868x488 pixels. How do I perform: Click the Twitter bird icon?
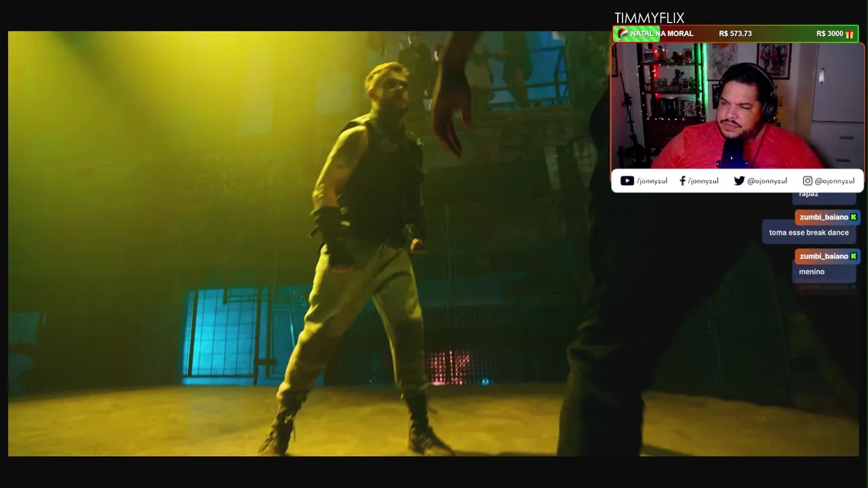739,181
